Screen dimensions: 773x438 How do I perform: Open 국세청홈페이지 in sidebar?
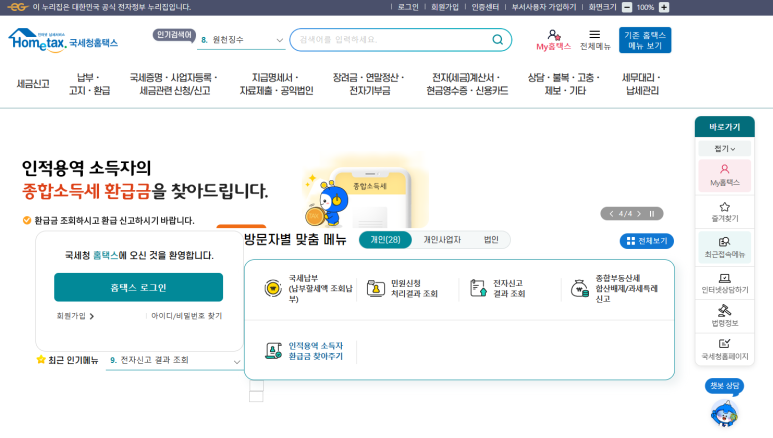click(725, 349)
